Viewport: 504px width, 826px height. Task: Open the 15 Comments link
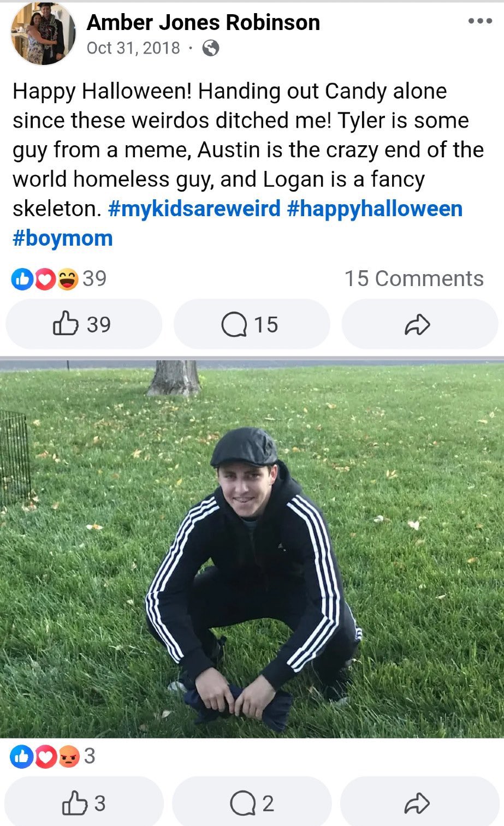(414, 278)
